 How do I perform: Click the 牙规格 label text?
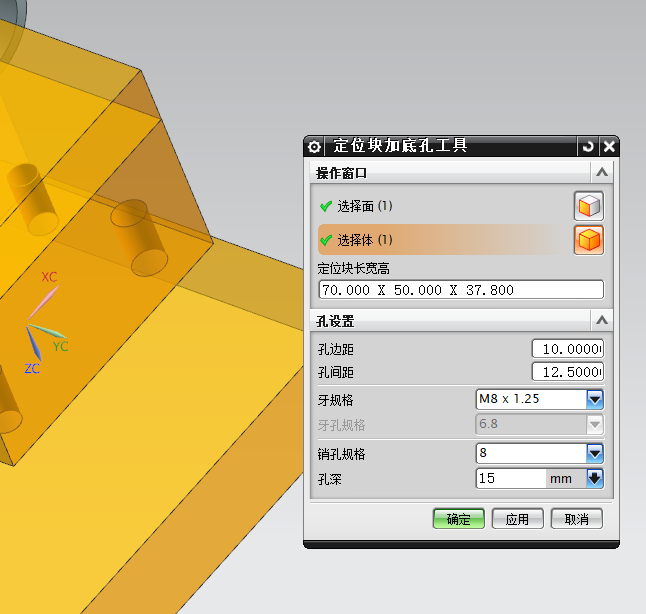[335, 400]
